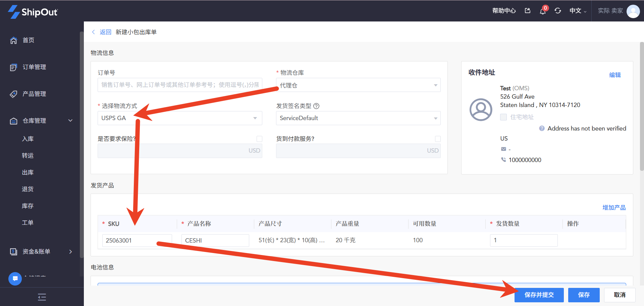This screenshot has width=644, height=306.
Task: Open the ServiceDefault signature dropdown
Action: [x=358, y=118]
